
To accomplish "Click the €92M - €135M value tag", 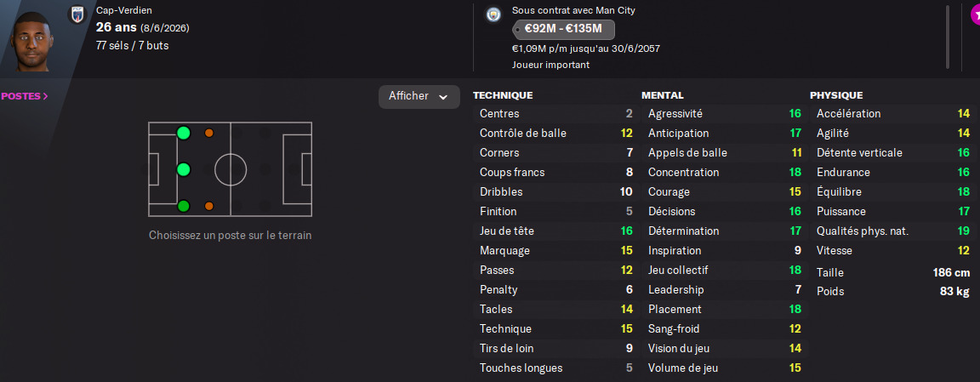I will click(563, 29).
